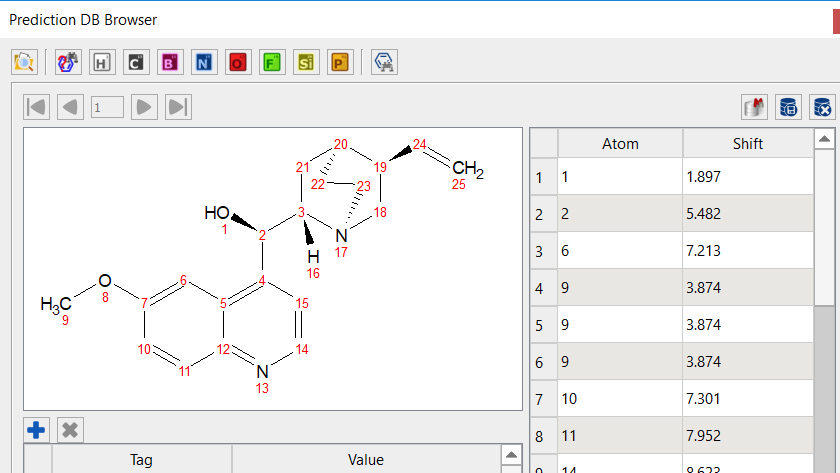Click the Tag column header
Screen dimensions: 840x473
[141, 460]
